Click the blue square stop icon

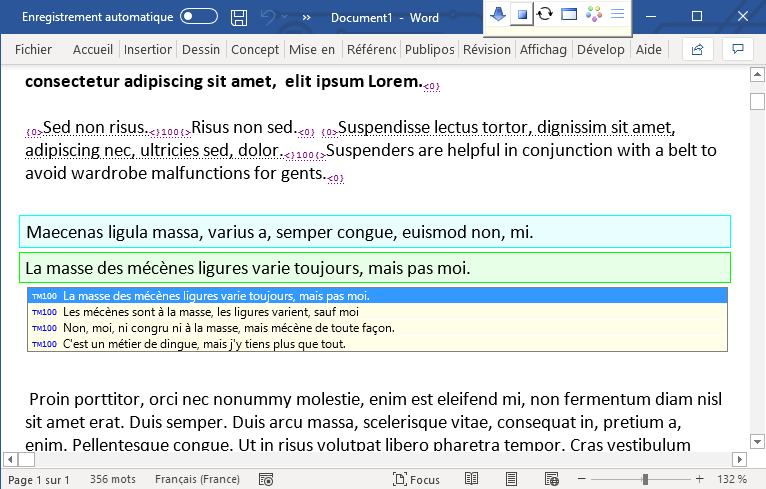pos(522,14)
